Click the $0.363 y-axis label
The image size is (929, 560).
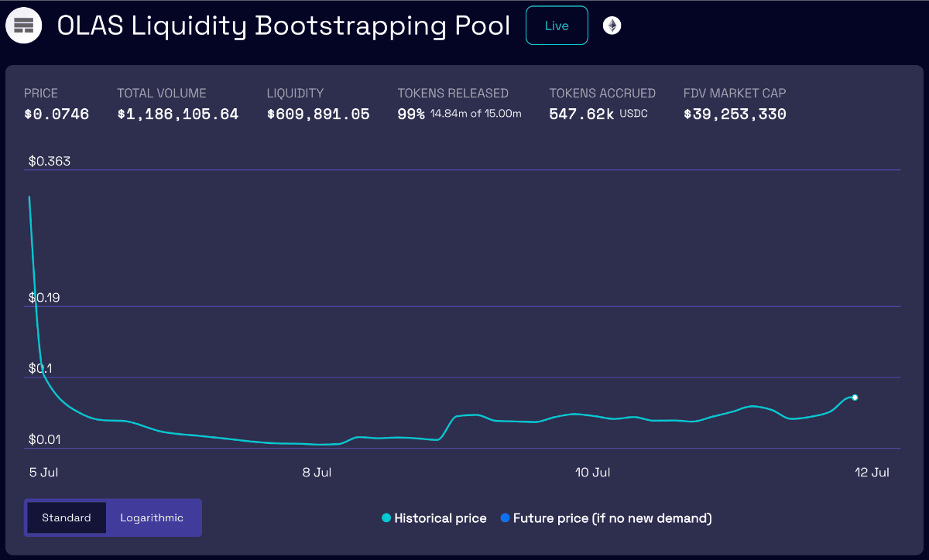(50, 161)
